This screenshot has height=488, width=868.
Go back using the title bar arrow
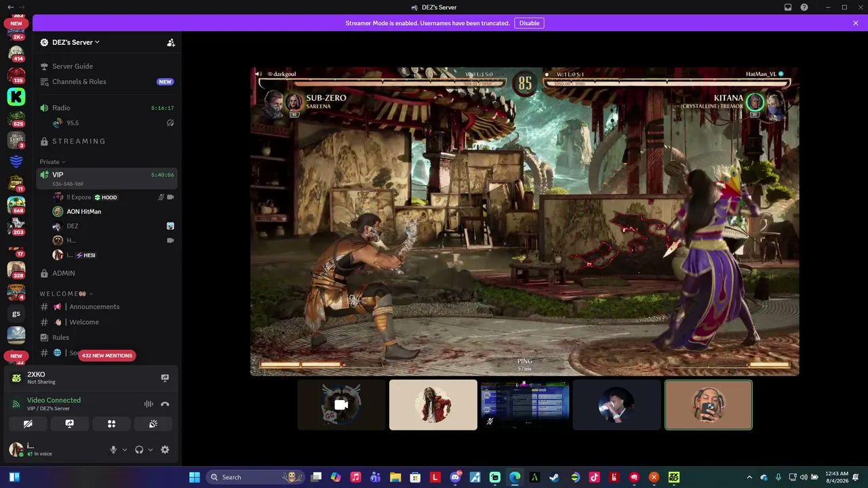tap(10, 7)
